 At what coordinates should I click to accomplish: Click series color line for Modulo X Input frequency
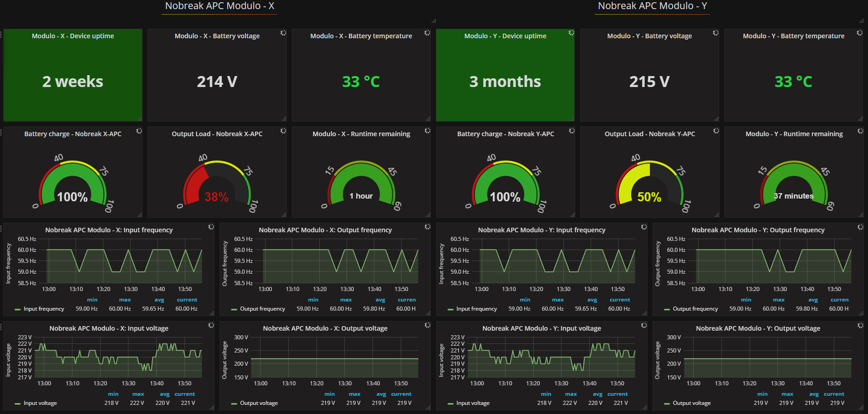pyautogui.click(x=18, y=309)
